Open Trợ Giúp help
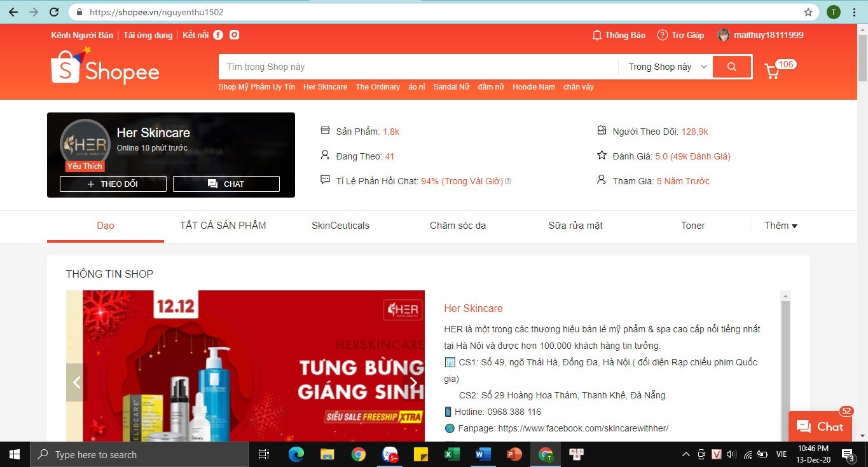Viewport: 868px width, 467px height. (681, 35)
